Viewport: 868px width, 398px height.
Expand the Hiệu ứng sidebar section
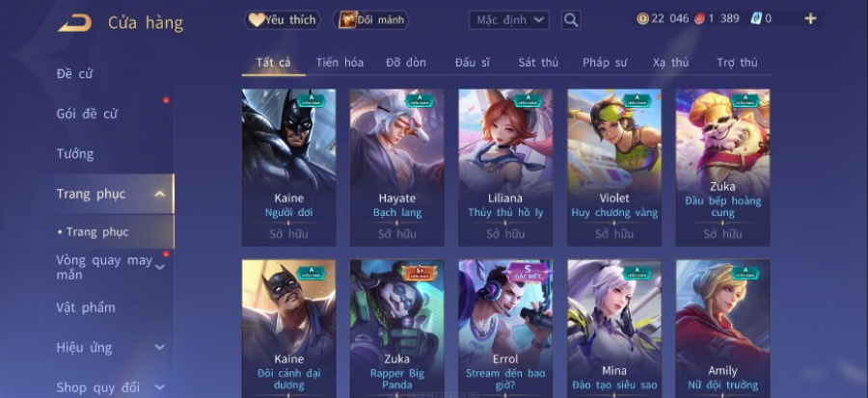(x=159, y=348)
